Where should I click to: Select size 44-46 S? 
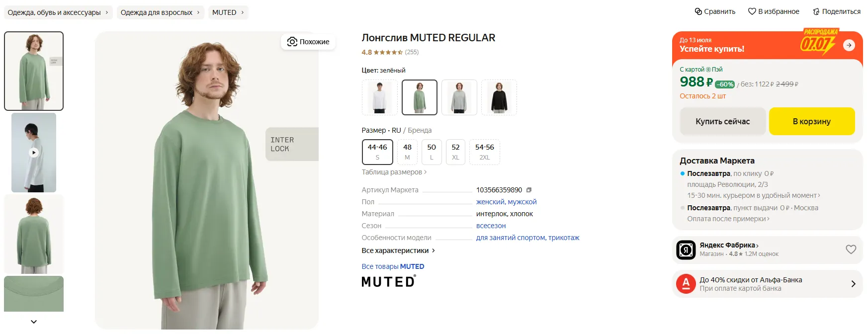click(377, 152)
